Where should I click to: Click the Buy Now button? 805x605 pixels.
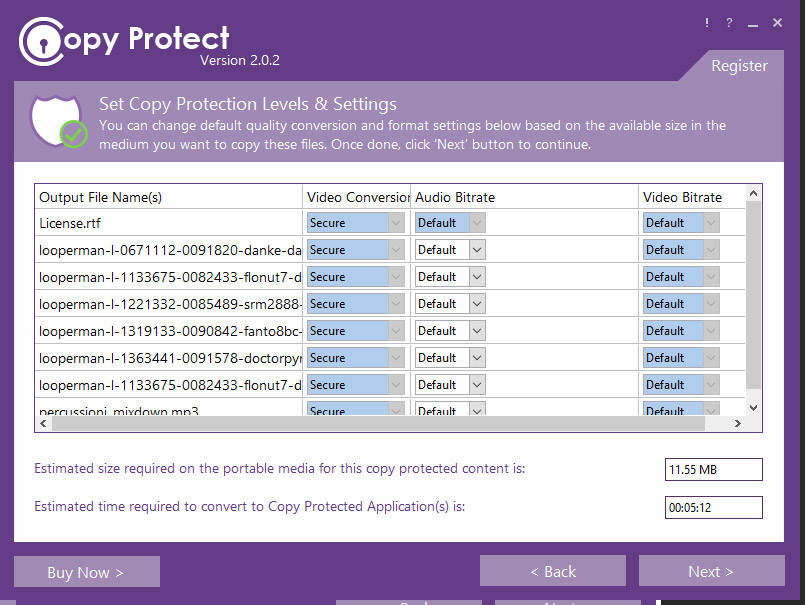tap(86, 572)
